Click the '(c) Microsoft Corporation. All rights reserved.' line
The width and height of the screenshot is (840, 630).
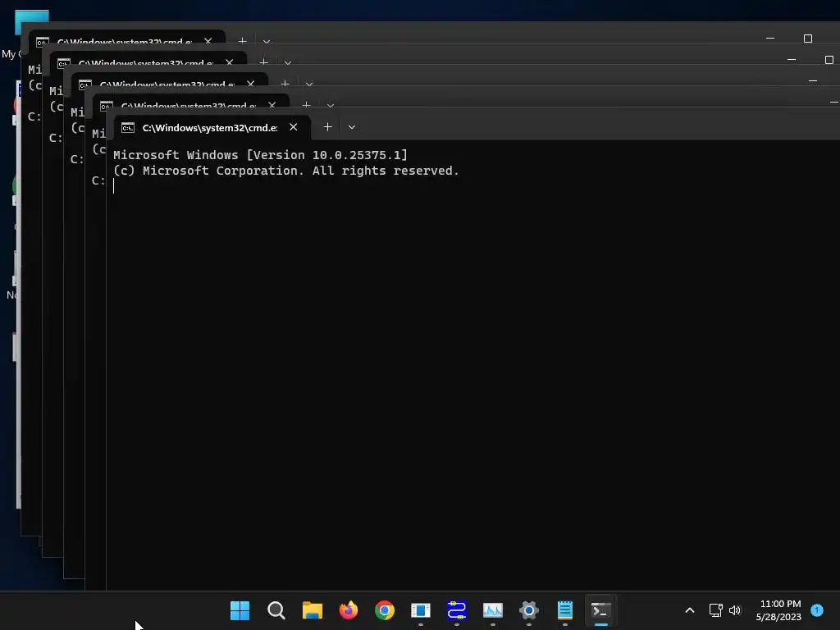[x=286, y=171]
